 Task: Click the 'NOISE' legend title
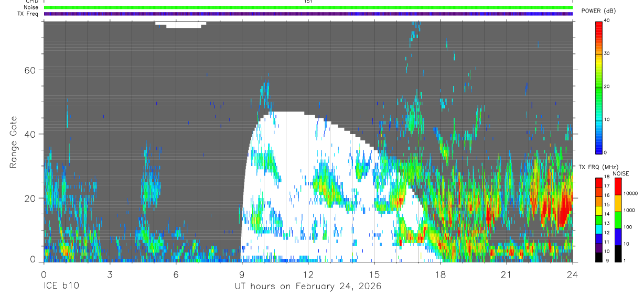(621, 173)
